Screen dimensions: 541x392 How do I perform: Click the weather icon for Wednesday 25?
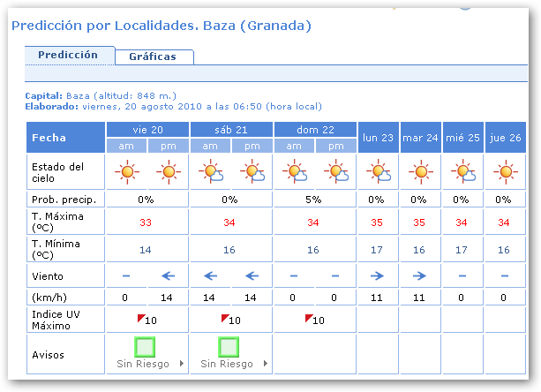coord(462,170)
